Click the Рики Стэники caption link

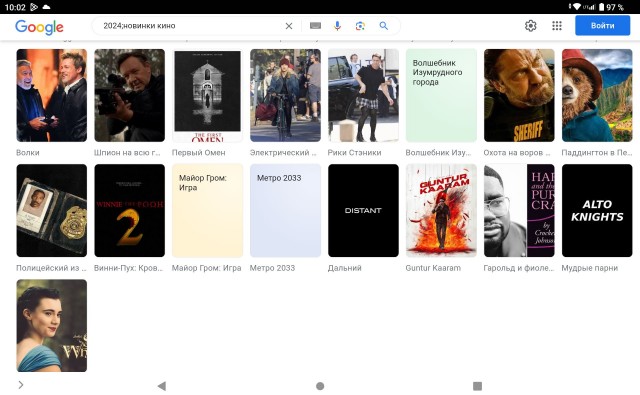pyautogui.click(x=354, y=153)
